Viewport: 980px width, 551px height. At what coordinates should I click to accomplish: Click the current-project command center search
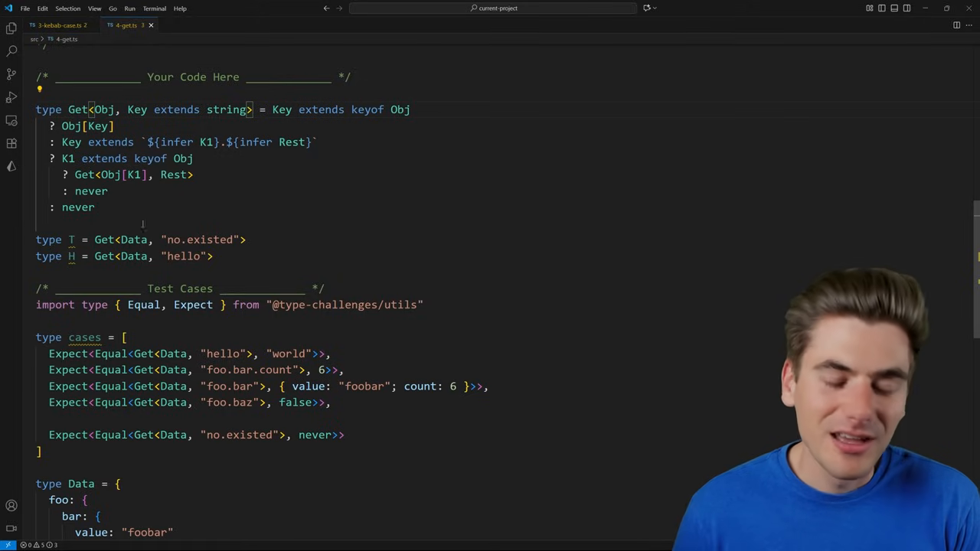pyautogui.click(x=493, y=8)
